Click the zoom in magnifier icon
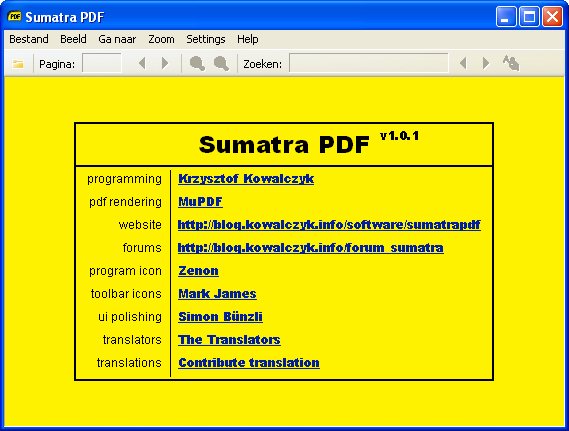569x431 pixels. (x=221, y=63)
